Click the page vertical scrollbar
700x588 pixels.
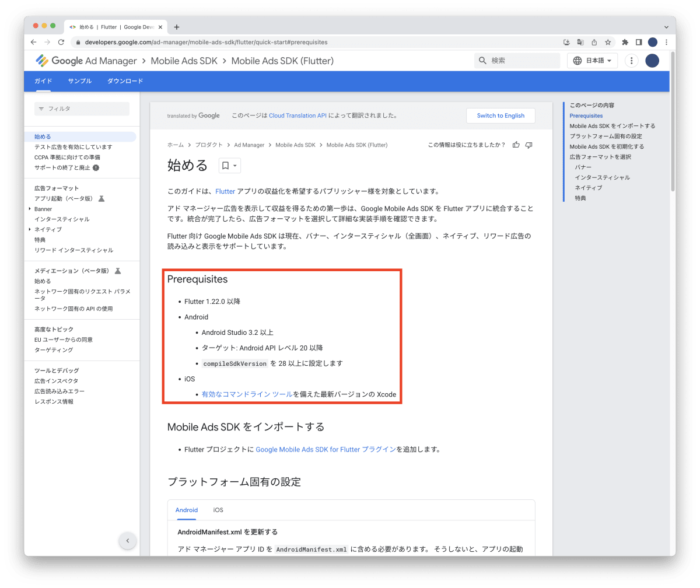673,121
